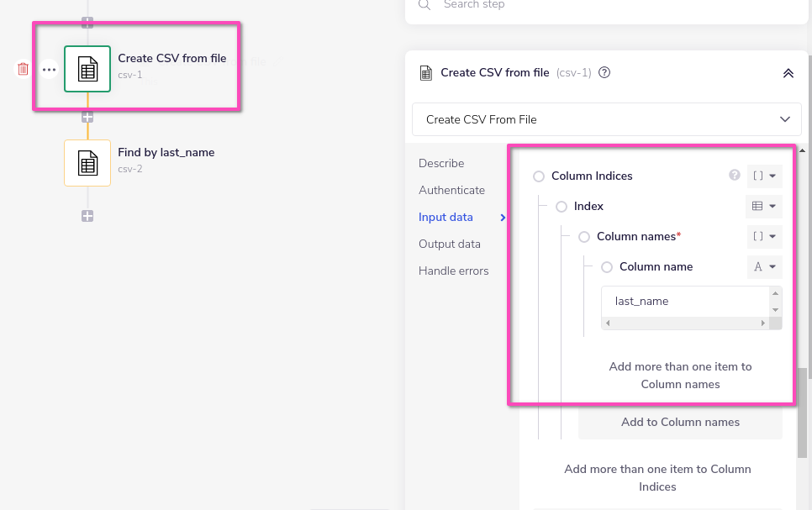Open the text type dropdown beside Column name
812x510 pixels.
(764, 266)
